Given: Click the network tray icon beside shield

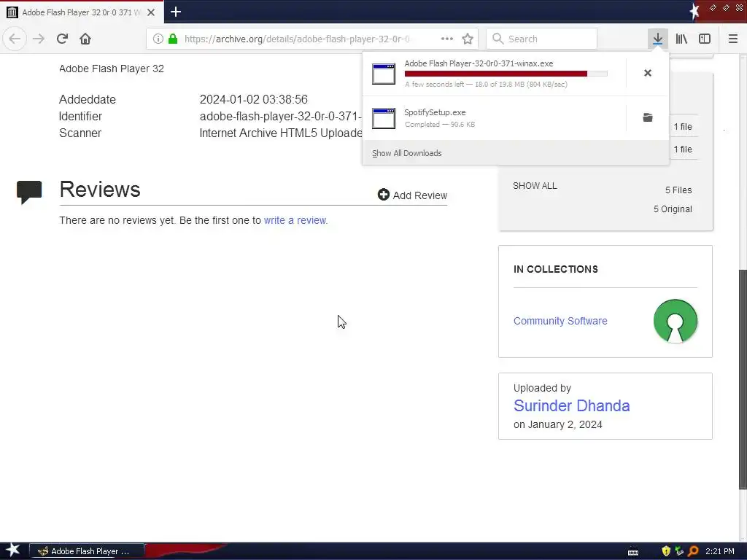Looking at the screenshot, I should point(679,551).
